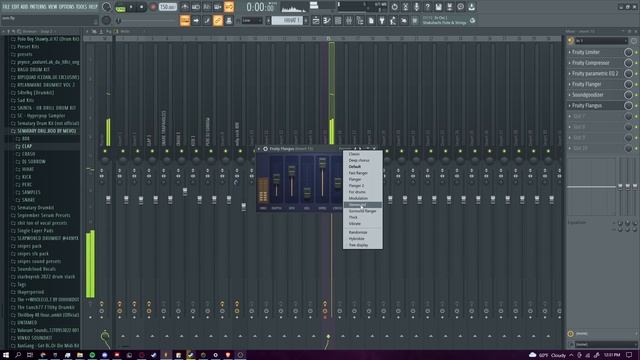Adjust the Fruity Limiter mix knob
Screen dimensions: 640x360
[x=628, y=52]
